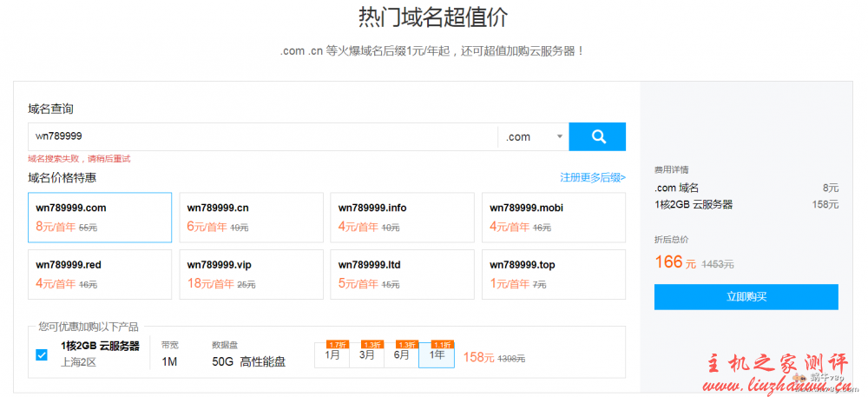868x397 pixels.
Task: Select the wn789999.top domain card
Action: pyautogui.click(x=553, y=275)
